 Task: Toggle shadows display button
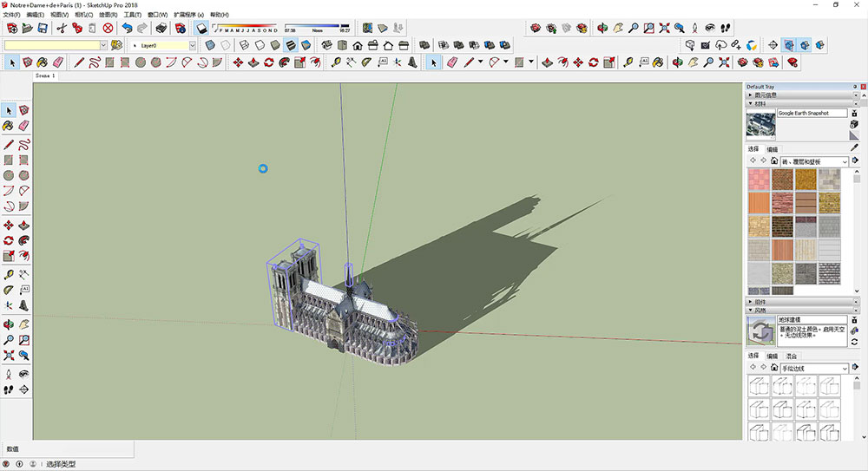(201, 28)
